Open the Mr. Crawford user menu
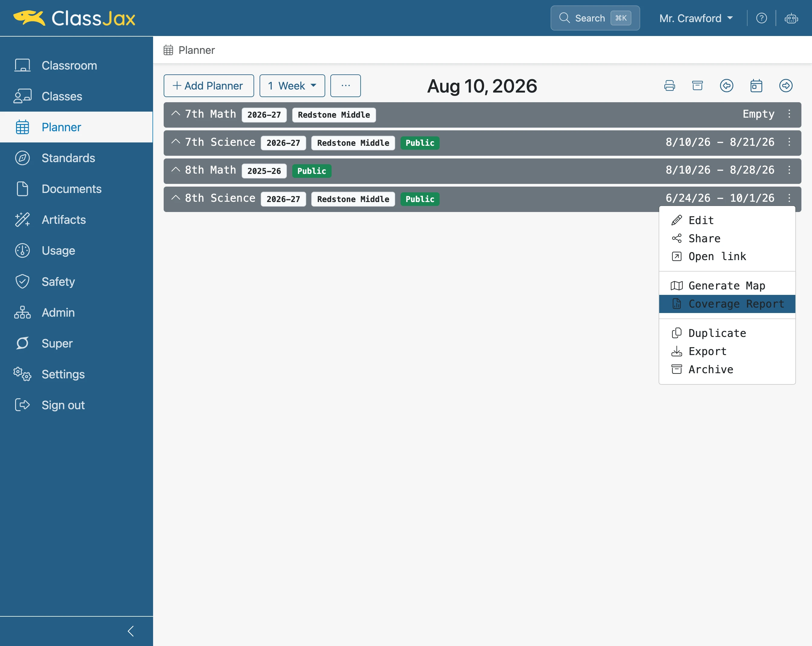812x646 pixels. (696, 18)
